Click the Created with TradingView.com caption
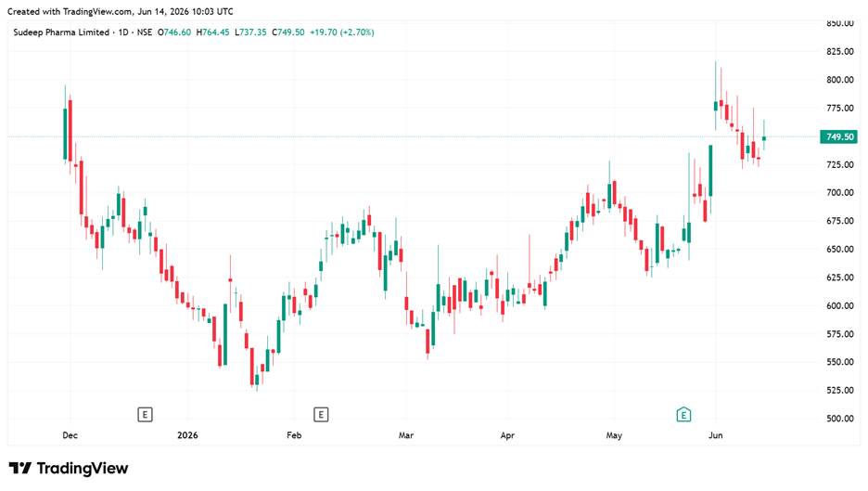 [x=121, y=12]
